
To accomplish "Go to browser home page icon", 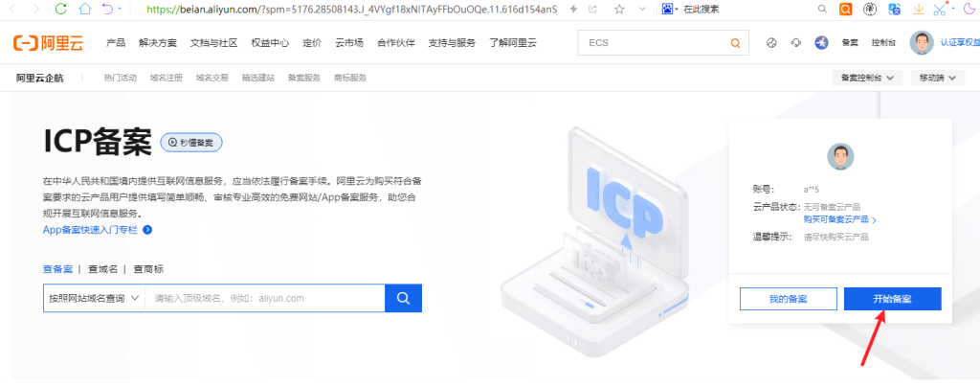I will click(x=85, y=9).
